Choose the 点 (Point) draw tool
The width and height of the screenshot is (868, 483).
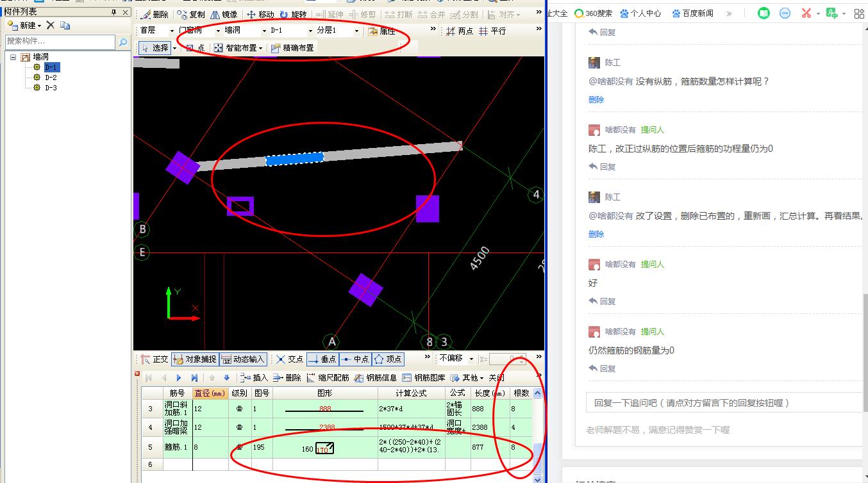[x=196, y=47]
